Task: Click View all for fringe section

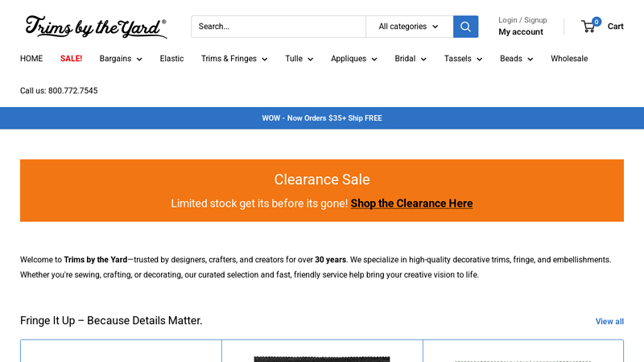Action: pyautogui.click(x=609, y=322)
